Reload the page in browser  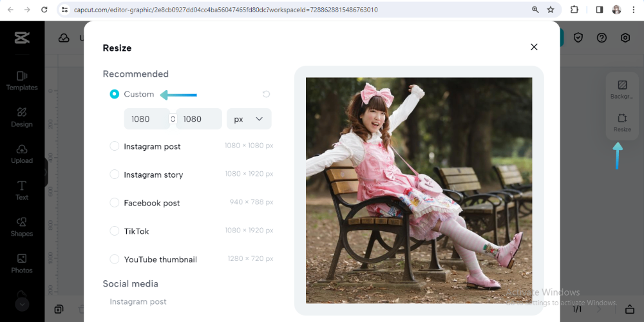(44, 10)
